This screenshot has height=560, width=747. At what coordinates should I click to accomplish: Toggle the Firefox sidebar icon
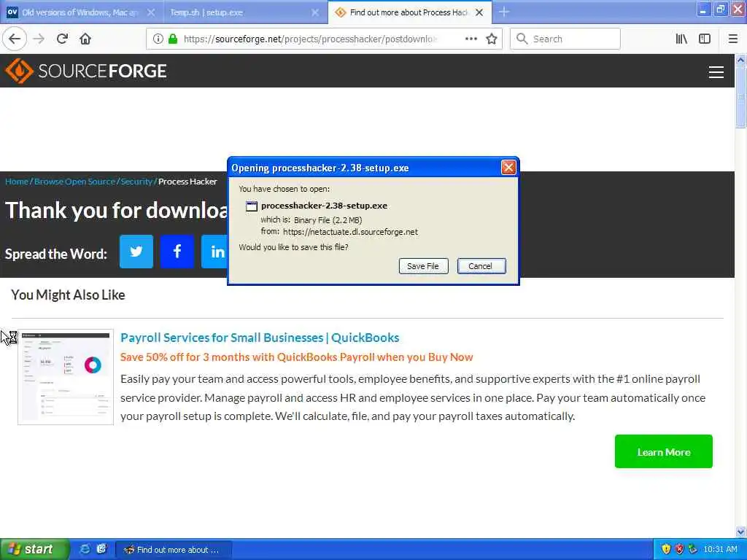tap(705, 39)
